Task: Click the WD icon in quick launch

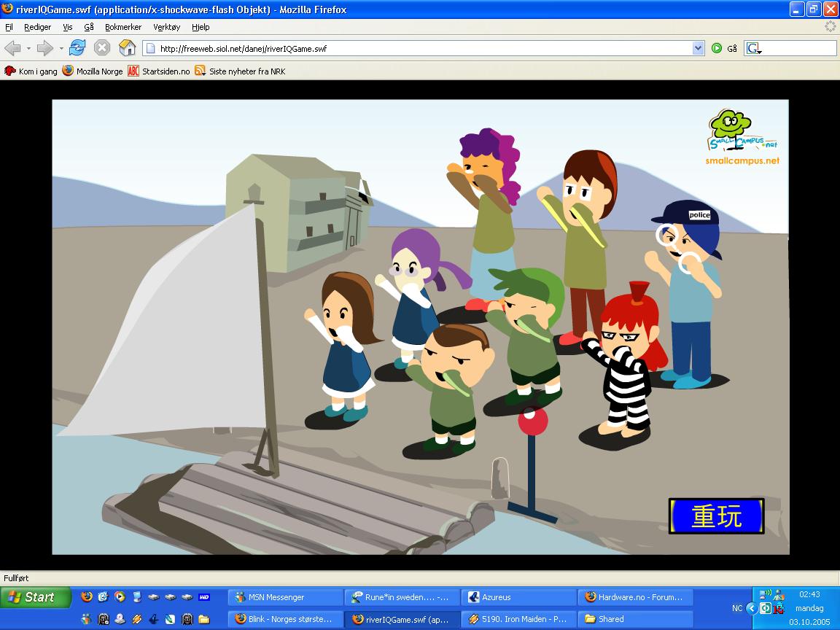Action: pos(204,596)
